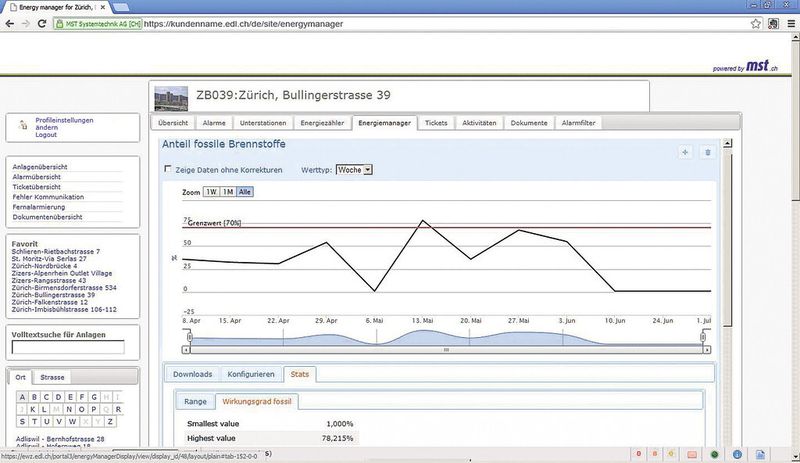Viewport: 800px width, 463px height.
Task: Click the document icon in status bar
Action: tap(760, 454)
